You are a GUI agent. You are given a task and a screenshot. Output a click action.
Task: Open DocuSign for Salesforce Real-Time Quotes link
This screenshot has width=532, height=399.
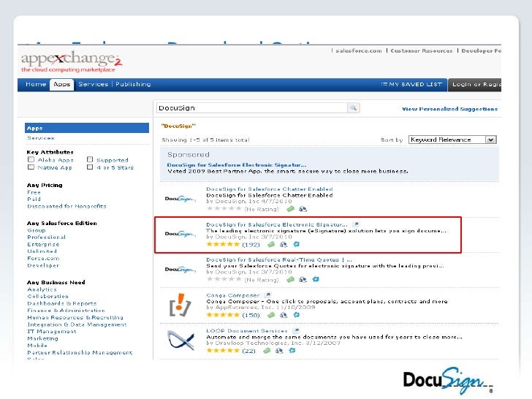tap(279, 259)
